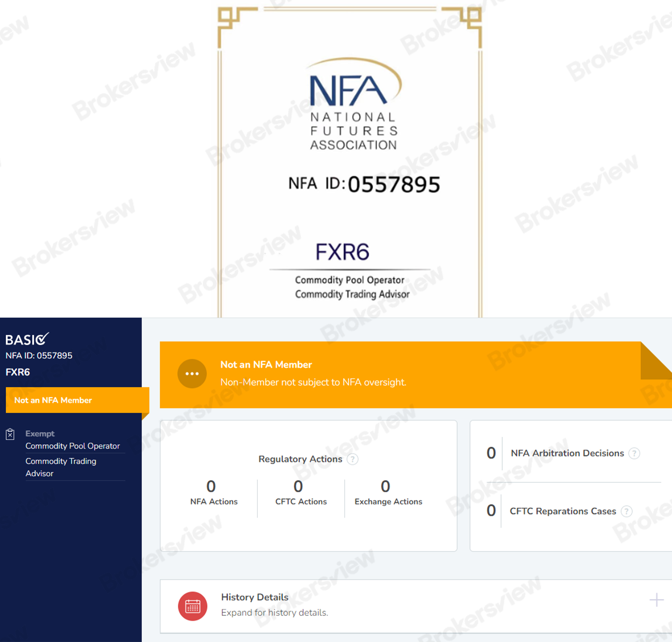Open Commodity Pool Operator in sidebar
672x642 pixels.
click(72, 446)
